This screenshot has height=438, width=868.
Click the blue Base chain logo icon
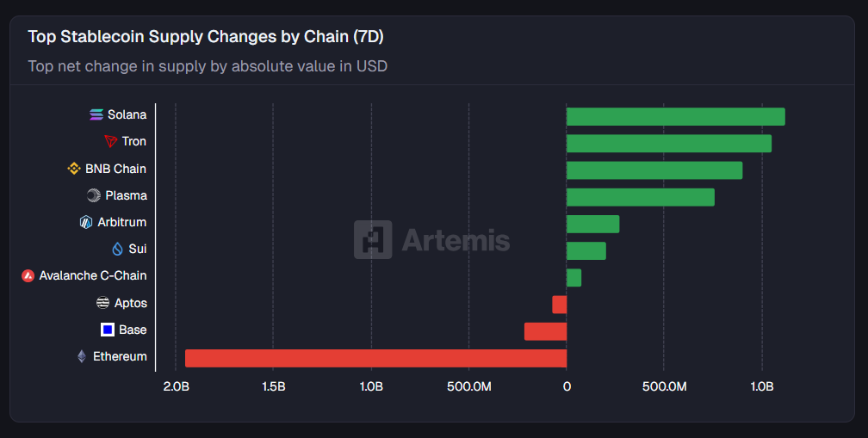coord(108,330)
